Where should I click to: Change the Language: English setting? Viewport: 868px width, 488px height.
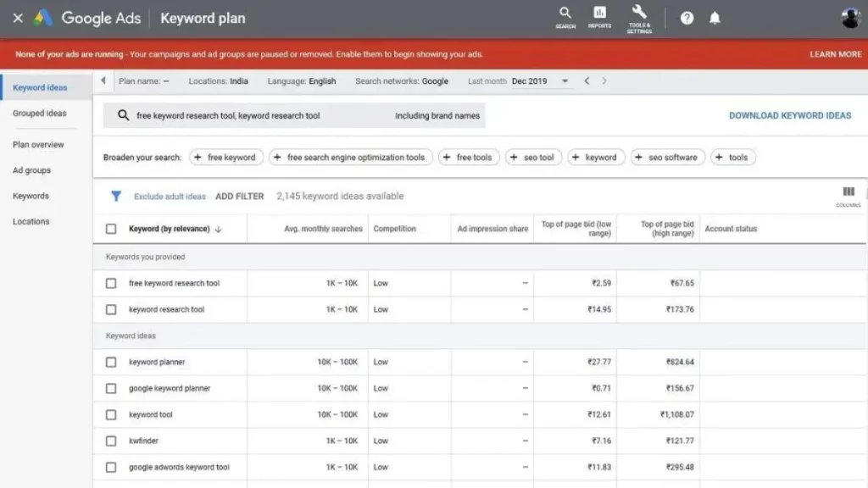302,80
